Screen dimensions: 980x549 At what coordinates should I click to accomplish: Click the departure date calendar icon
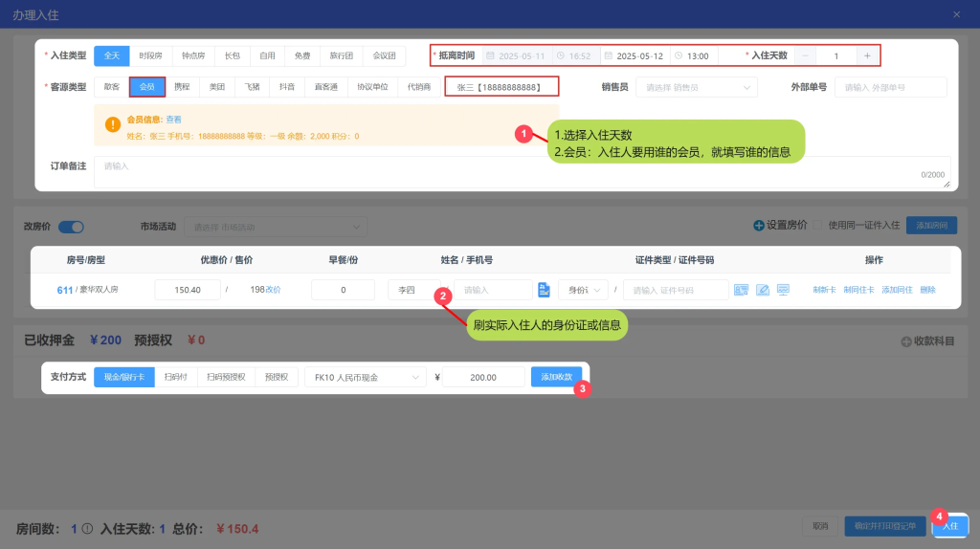coord(607,56)
